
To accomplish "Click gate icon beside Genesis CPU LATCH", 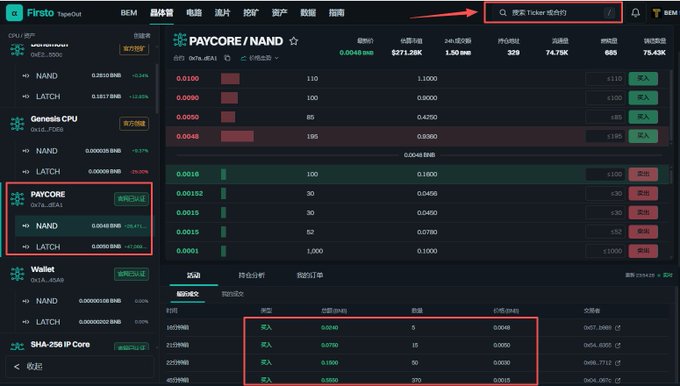I will [x=26, y=172].
